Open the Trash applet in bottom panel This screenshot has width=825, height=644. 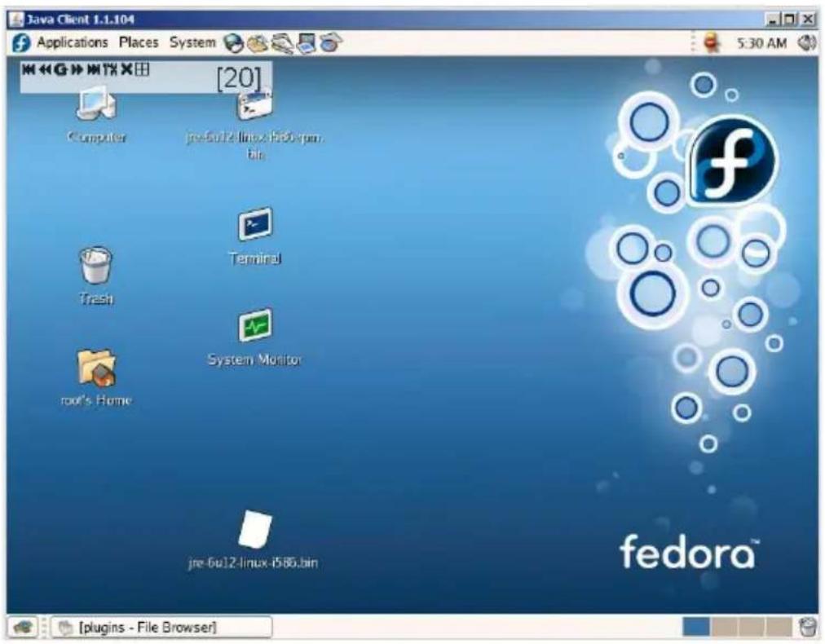(807, 627)
